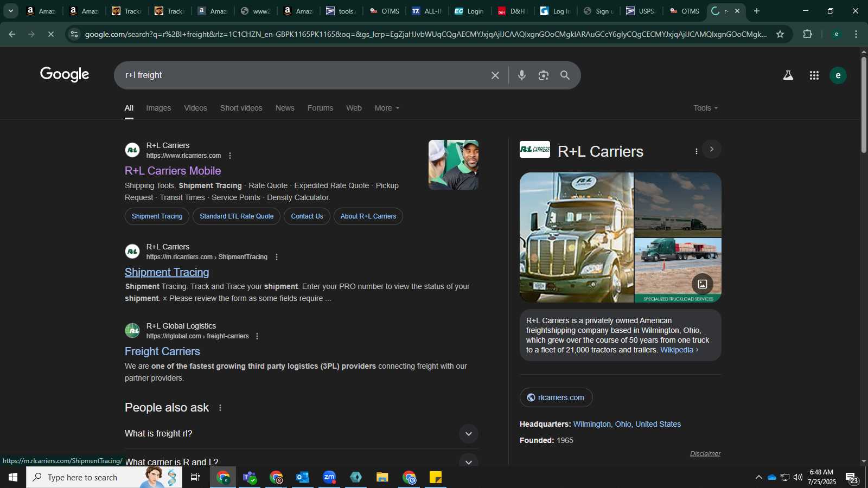Submit search with magnifier icon
868x488 pixels.
tap(565, 75)
